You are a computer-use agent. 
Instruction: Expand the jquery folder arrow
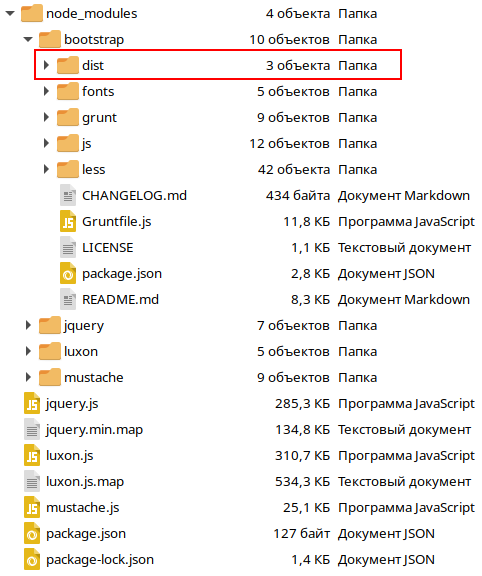(x=28, y=325)
